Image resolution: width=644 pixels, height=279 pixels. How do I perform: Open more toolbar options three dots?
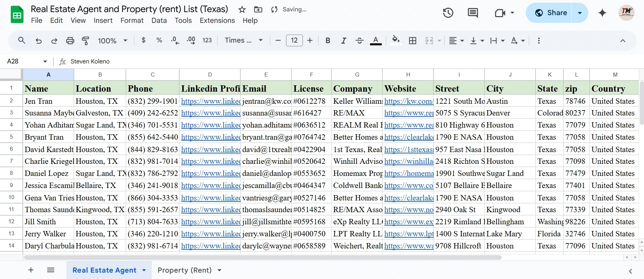coord(539,41)
